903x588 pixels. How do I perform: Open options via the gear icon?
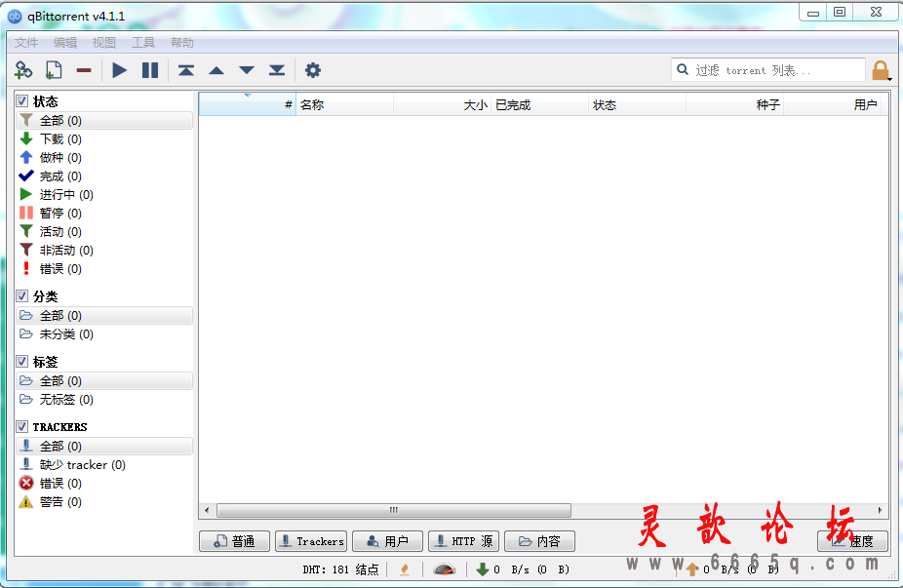click(313, 70)
